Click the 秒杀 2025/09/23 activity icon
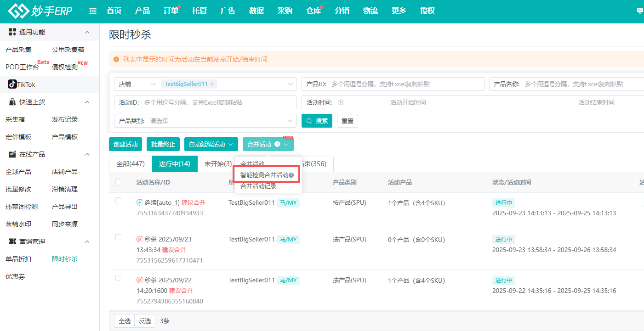644x331 pixels. (x=140, y=239)
